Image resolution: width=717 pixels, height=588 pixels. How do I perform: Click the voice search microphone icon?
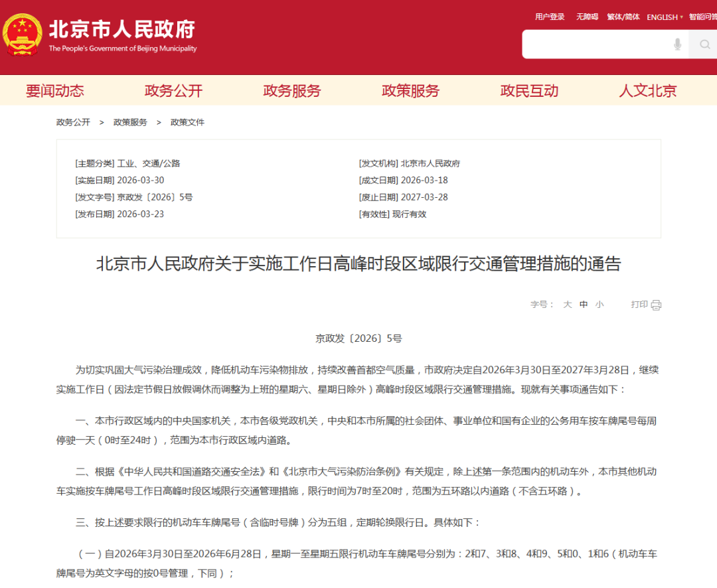point(677,44)
